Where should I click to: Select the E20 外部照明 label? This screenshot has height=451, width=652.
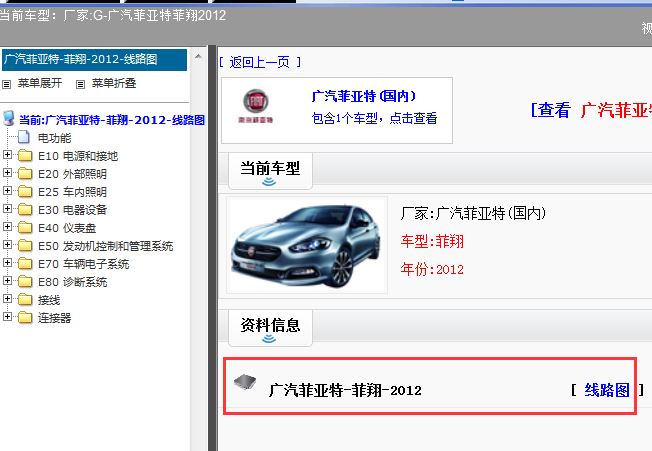click(72, 174)
